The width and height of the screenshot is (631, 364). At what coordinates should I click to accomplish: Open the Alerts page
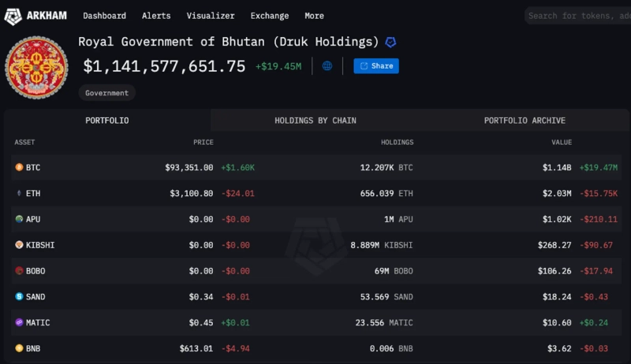pyautogui.click(x=156, y=16)
